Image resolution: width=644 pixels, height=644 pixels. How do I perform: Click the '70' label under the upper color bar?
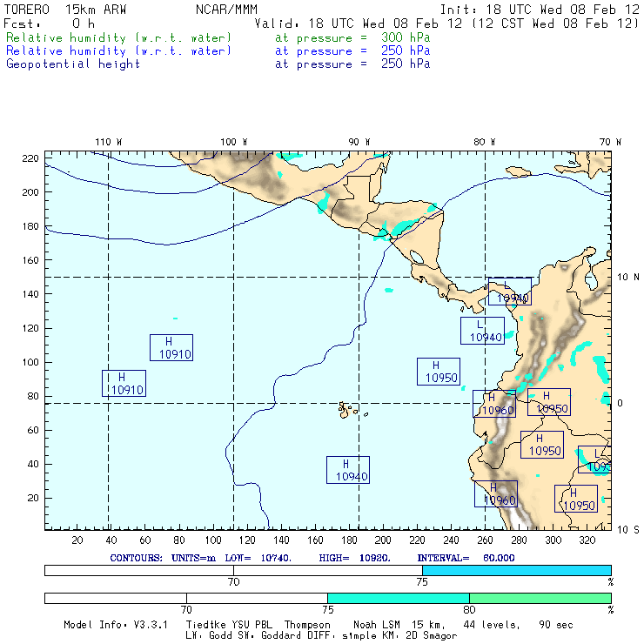234,581
